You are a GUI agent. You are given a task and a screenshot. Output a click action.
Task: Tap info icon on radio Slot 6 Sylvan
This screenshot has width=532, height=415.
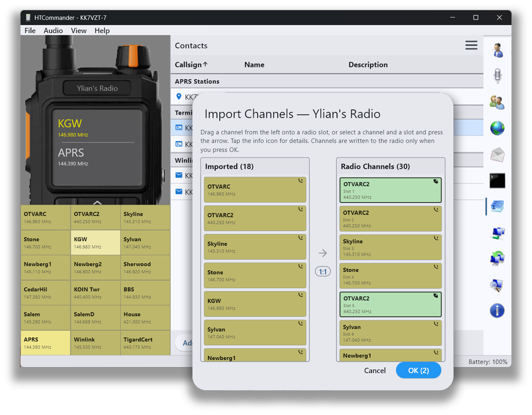click(436, 324)
